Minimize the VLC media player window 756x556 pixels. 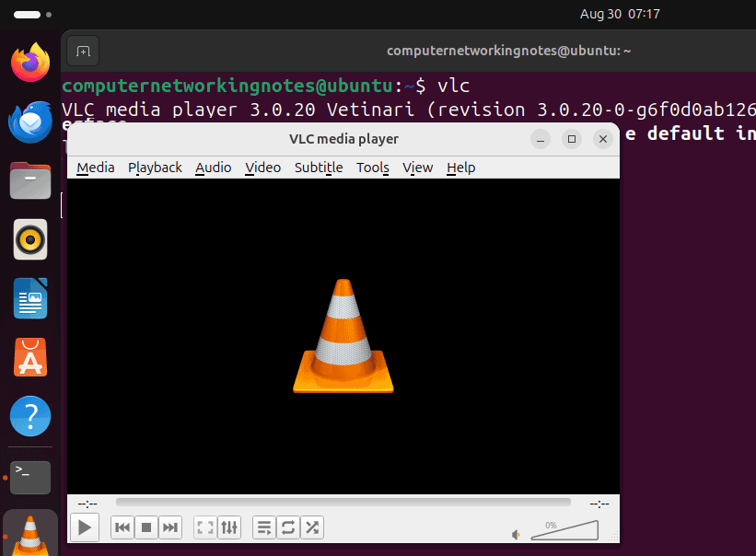point(541,139)
